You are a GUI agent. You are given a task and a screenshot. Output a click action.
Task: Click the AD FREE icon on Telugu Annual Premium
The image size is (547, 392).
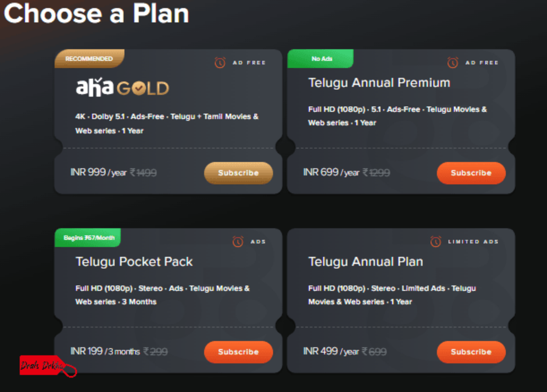452,62
